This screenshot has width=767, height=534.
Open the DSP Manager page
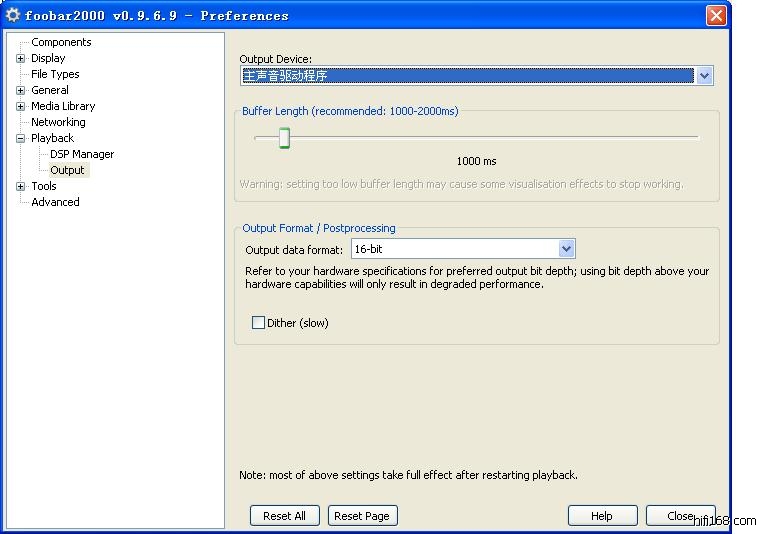point(82,154)
